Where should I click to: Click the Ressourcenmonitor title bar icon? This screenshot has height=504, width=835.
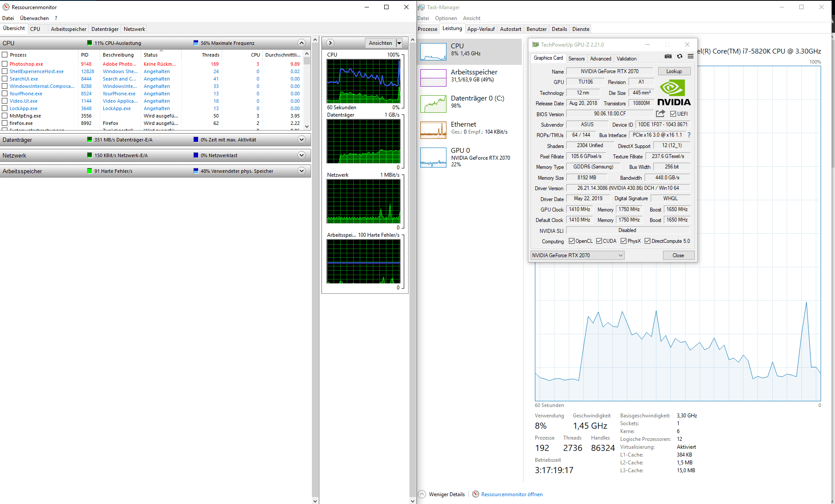[6, 7]
